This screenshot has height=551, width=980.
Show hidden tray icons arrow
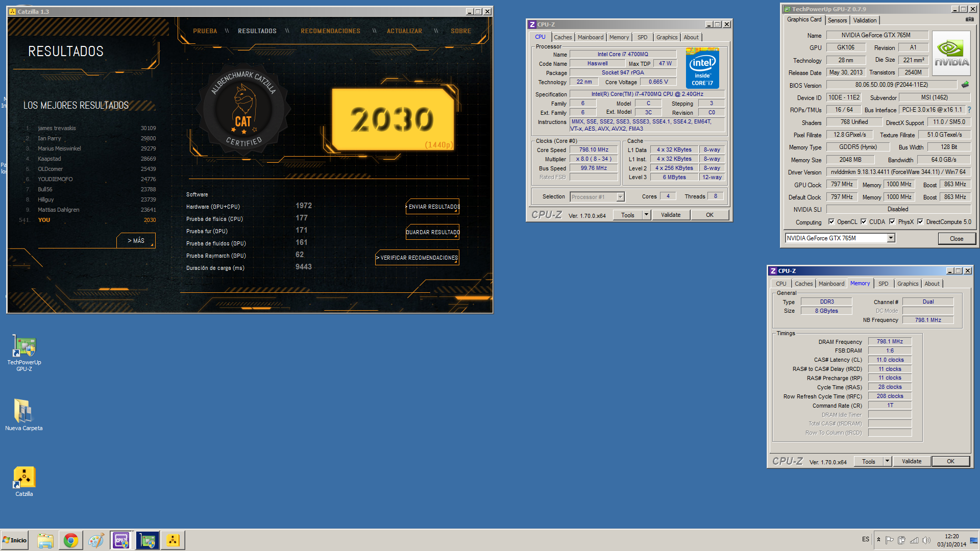click(x=878, y=540)
